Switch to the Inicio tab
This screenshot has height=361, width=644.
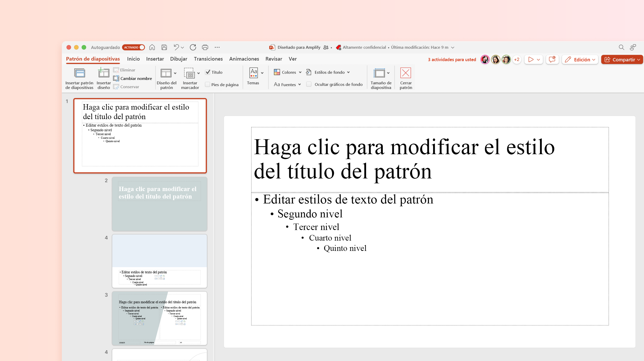[x=133, y=59]
